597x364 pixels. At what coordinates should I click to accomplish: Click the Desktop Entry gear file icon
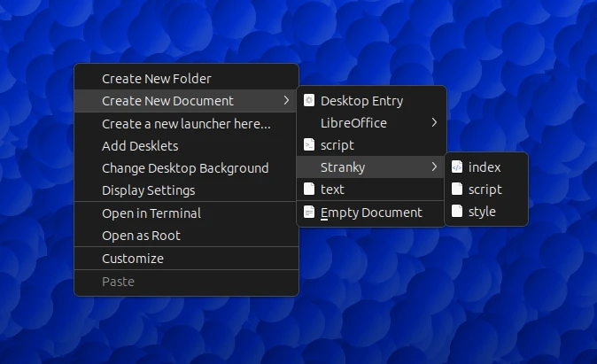[x=309, y=100]
